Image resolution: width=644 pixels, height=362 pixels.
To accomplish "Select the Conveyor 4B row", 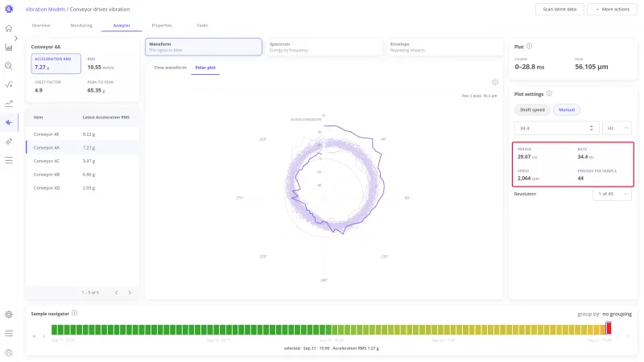I will tap(83, 175).
